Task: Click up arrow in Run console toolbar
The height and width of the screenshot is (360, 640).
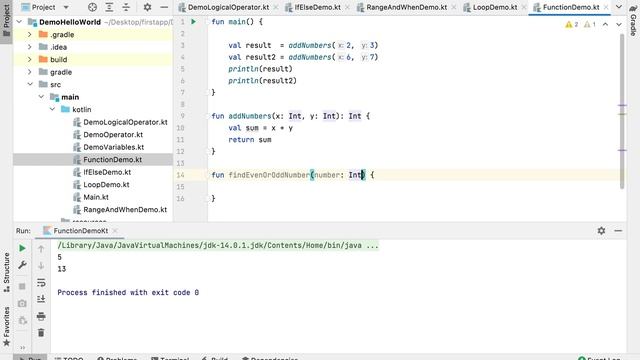Action: 41,249
